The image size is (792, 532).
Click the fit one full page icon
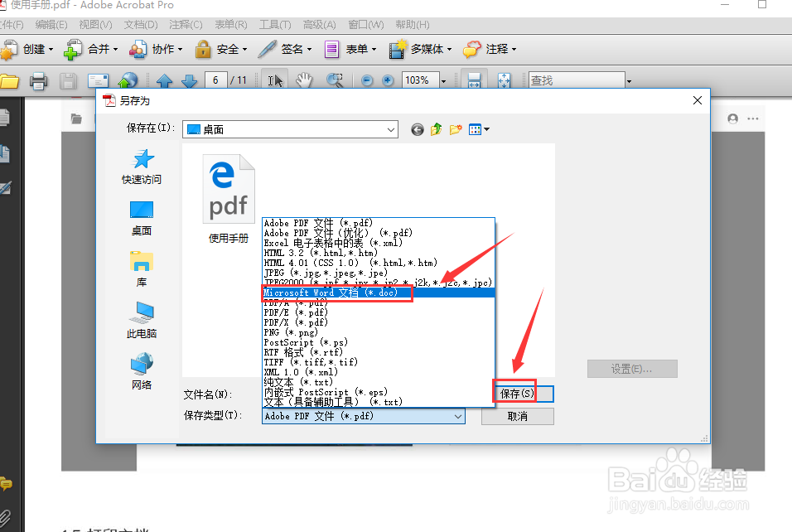point(504,80)
